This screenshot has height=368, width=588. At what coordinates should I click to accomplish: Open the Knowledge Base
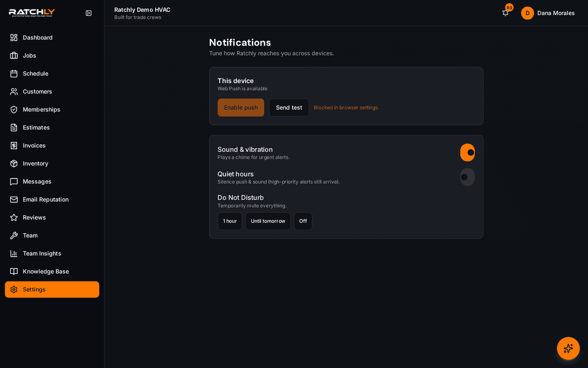point(52,272)
